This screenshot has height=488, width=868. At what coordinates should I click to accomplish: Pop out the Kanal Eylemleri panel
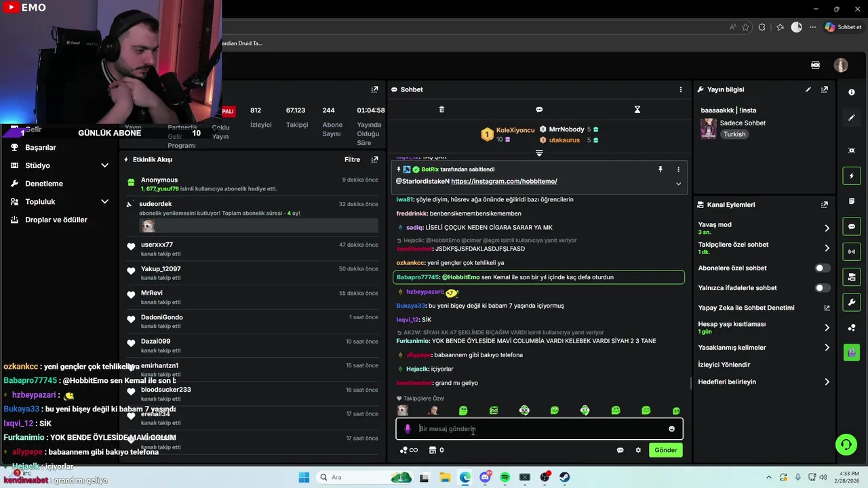825,205
